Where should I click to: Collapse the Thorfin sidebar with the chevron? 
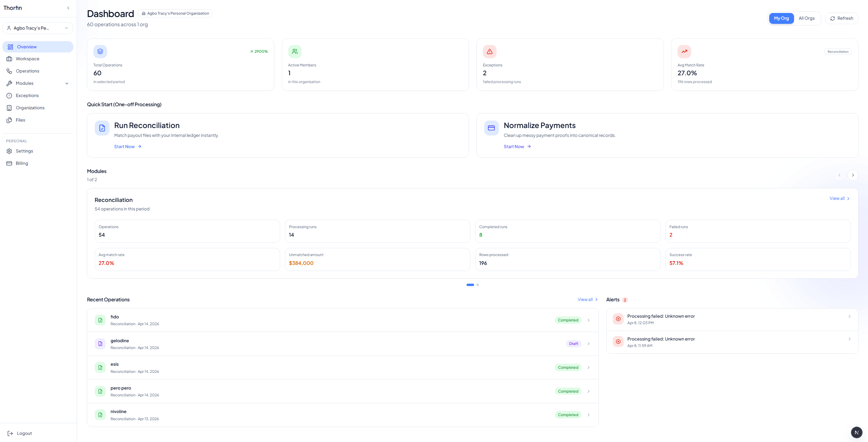click(x=68, y=8)
